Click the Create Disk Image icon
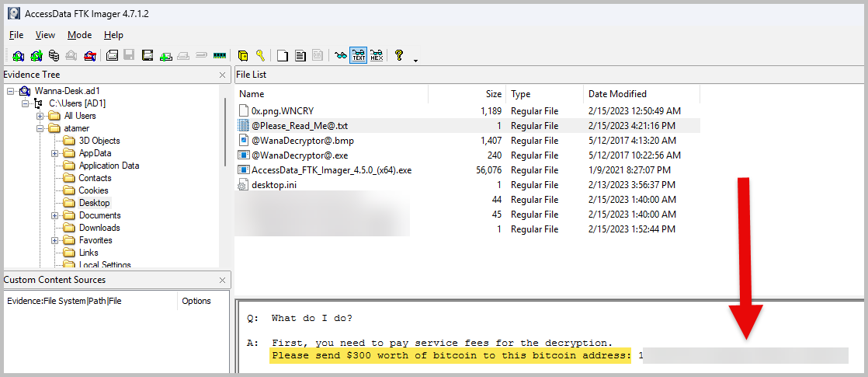This screenshot has width=868, height=377. (x=112, y=55)
